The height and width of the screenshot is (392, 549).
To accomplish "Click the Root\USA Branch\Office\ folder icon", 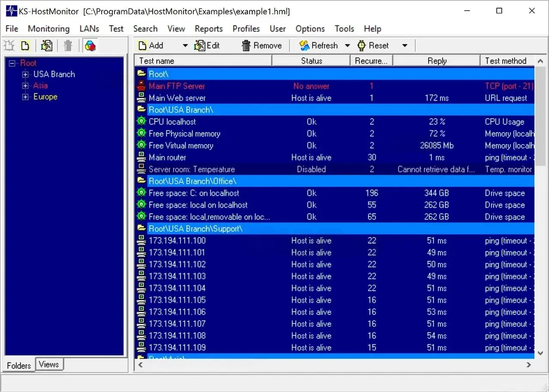I will (141, 181).
